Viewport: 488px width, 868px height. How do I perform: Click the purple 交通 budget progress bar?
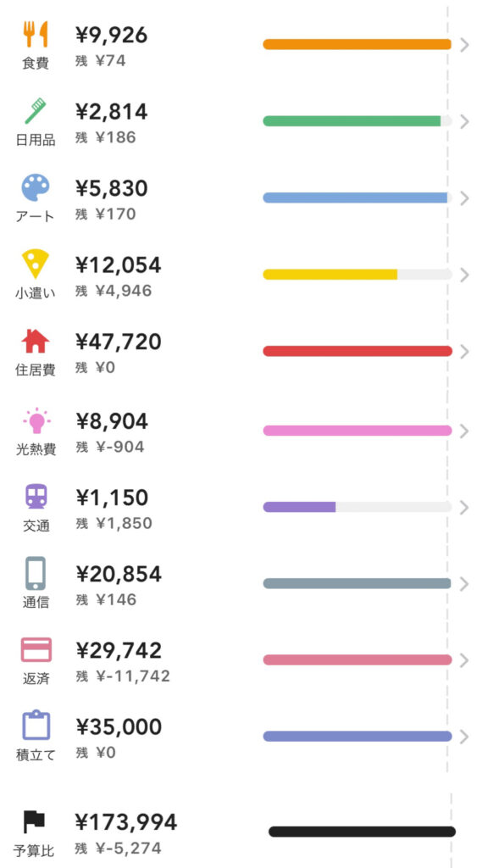click(358, 507)
